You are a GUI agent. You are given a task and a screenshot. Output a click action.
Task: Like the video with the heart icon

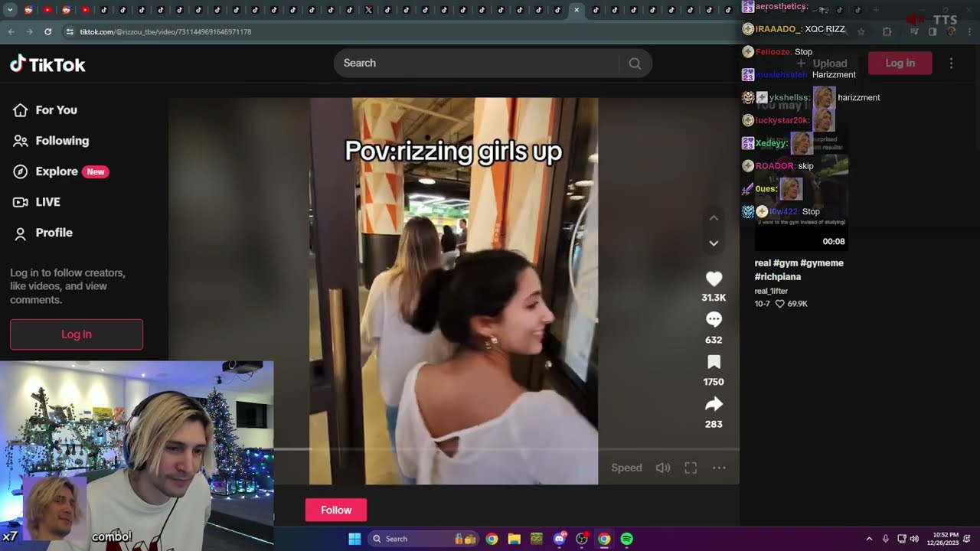(x=714, y=279)
